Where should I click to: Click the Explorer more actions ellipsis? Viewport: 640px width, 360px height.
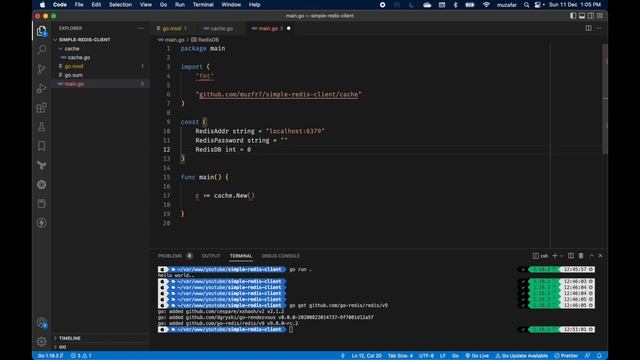tap(141, 28)
